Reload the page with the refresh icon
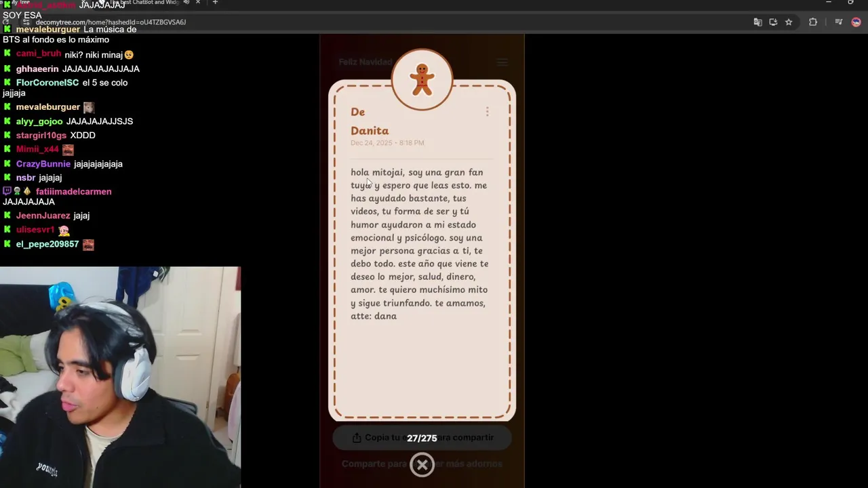Viewport: 868px width, 488px height. (6, 22)
